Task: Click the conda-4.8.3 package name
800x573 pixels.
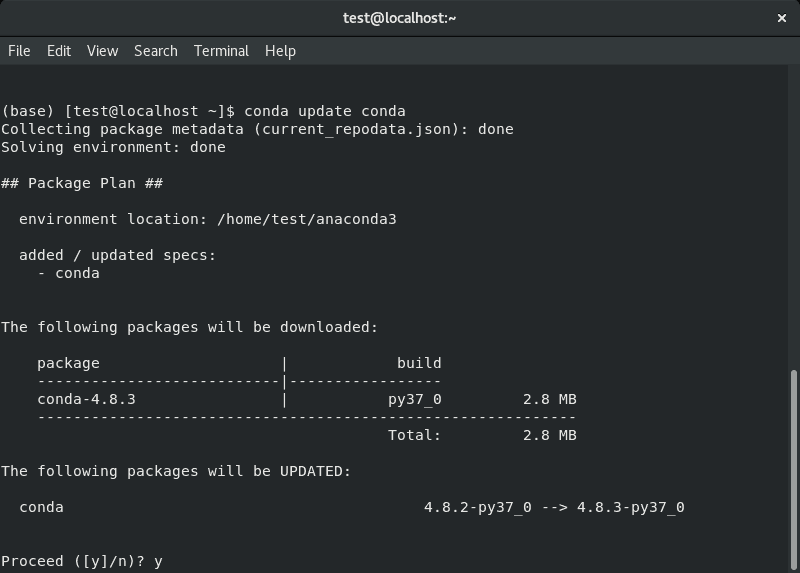Action: 86,399
